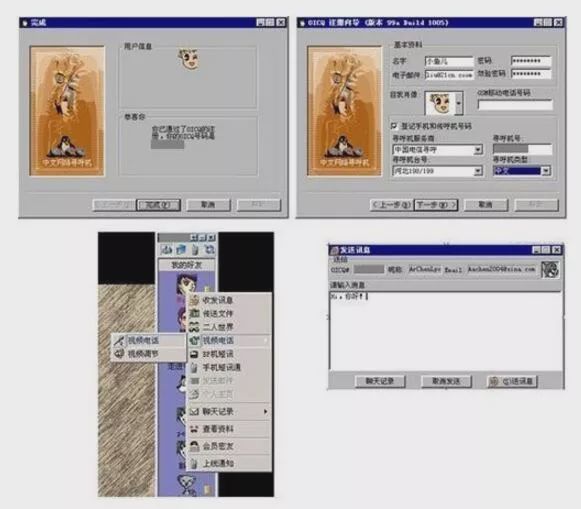This screenshot has width=581, height=509.
Task: Click the 名字 name input field
Action: click(449, 61)
